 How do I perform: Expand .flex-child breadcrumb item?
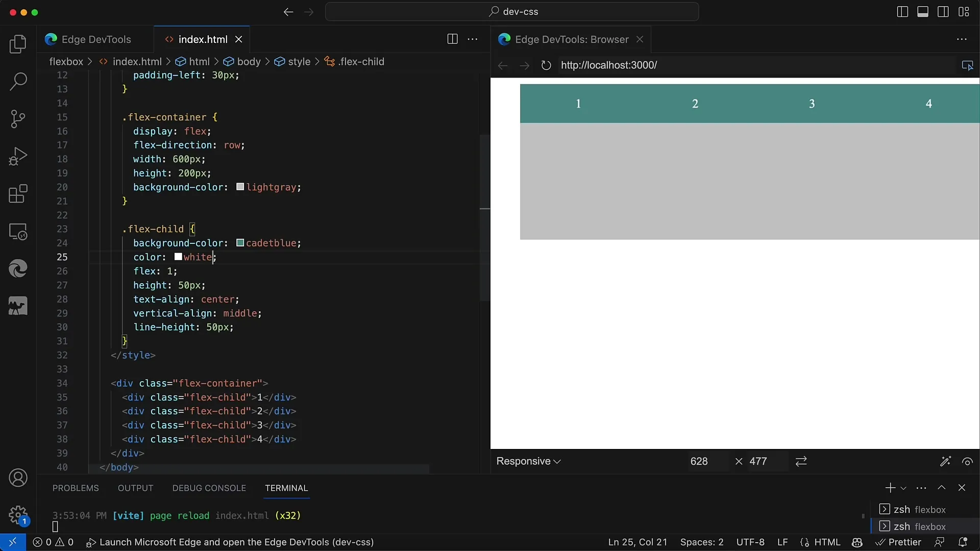point(354,62)
